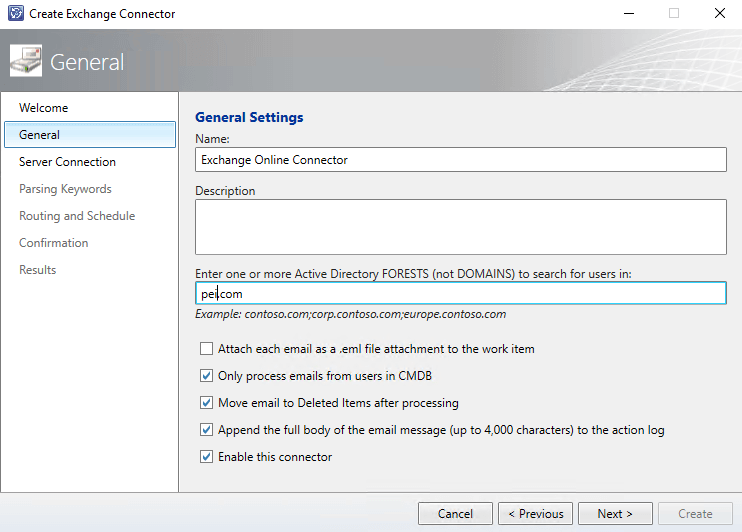
Task: Click the Active Directory forests input field
Action: (461, 293)
